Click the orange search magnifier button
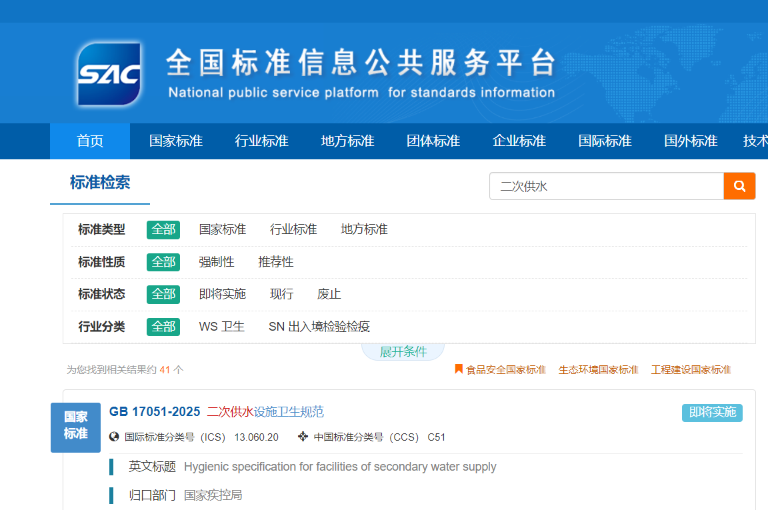Image resolution: width=768 pixels, height=510 pixels. (x=739, y=186)
